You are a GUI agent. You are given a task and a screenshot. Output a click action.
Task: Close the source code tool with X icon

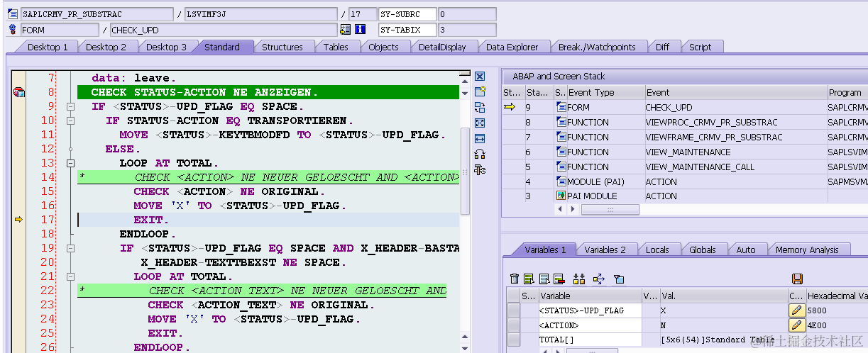coord(480,77)
